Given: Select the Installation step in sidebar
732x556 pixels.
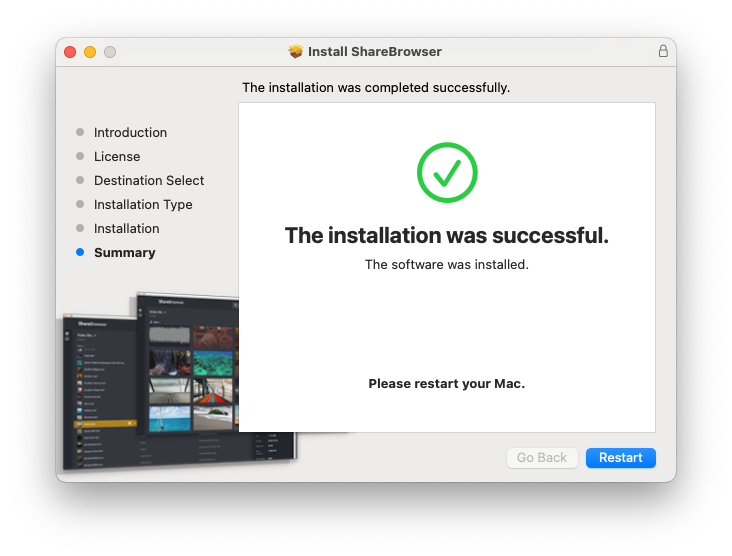Looking at the screenshot, I should tap(127, 229).
